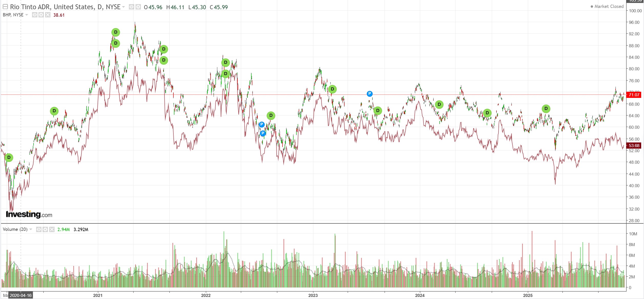
Task: Click the dark red 53.68 BHP price label
Action: click(634, 146)
